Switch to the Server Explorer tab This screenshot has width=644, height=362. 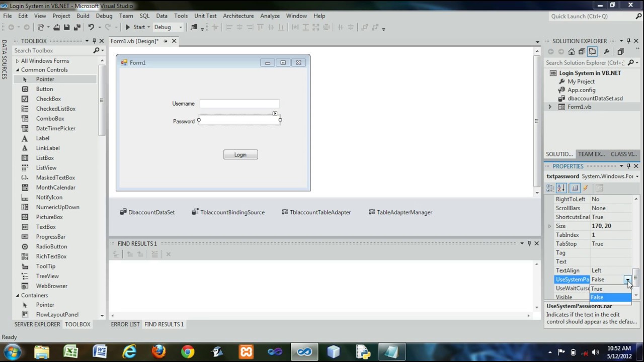37,324
